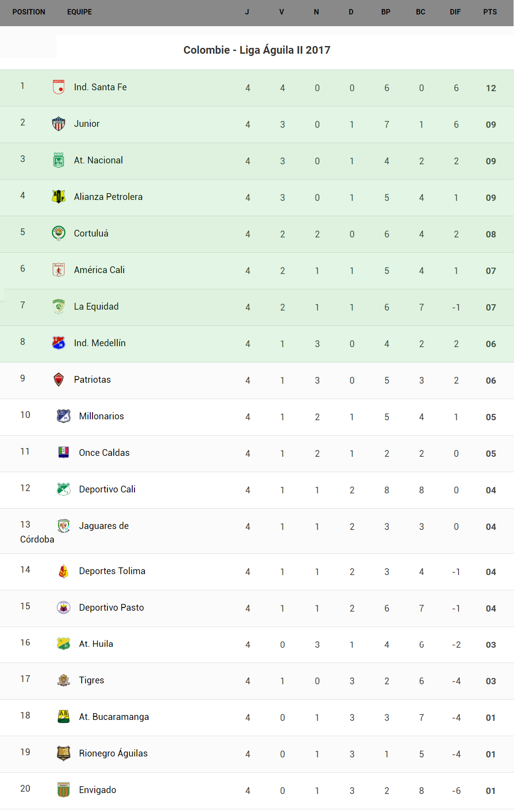Click the At. Bucaramanga crest icon
This screenshot has width=514, height=812.
(x=64, y=717)
